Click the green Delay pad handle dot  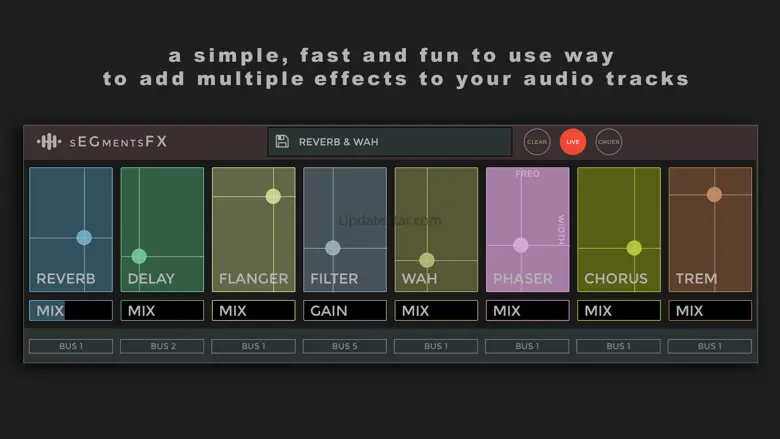139,256
